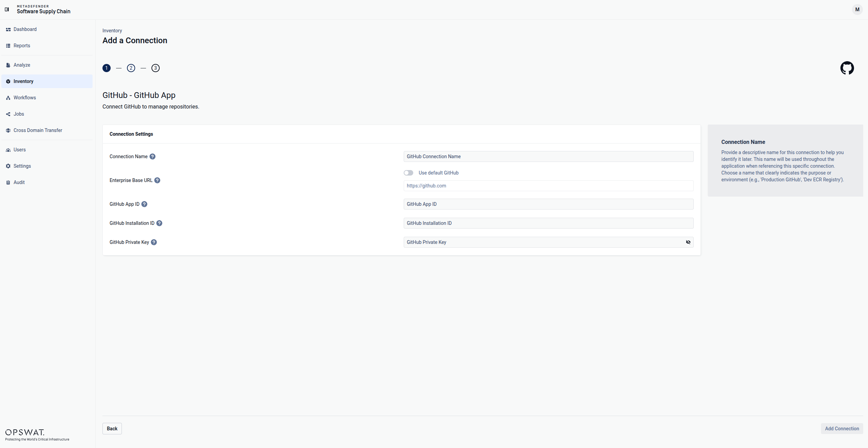Screen dimensions: 868x448
Task: Click the 'Software Supply Chain' product title
Action: (x=44, y=12)
